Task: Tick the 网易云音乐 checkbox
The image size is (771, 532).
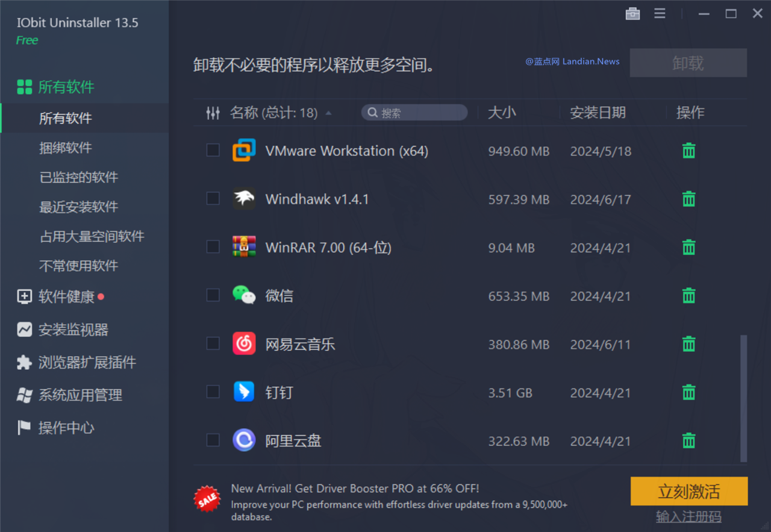Action: (x=213, y=343)
